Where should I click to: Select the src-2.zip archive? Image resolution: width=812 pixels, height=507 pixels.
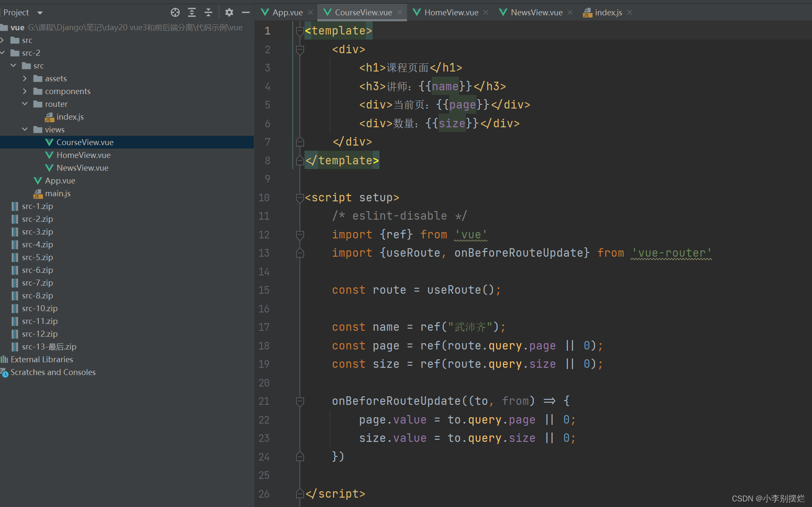click(x=127, y=219)
